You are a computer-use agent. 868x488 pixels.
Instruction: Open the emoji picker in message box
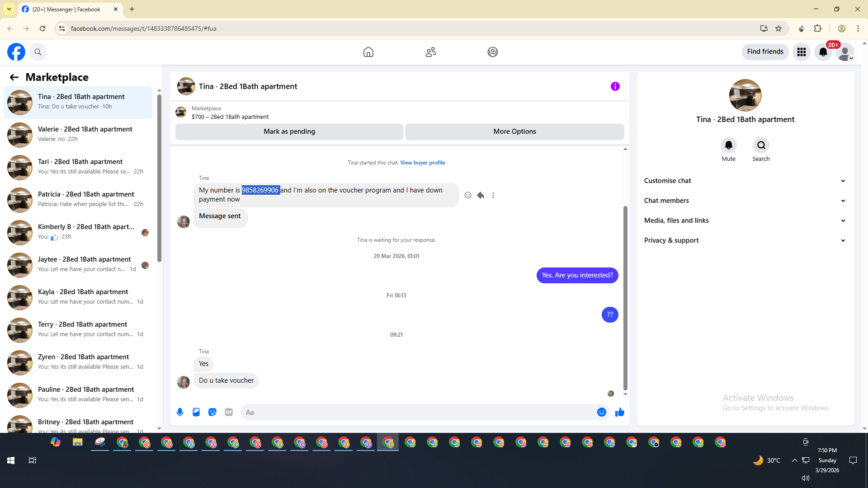[601, 412]
